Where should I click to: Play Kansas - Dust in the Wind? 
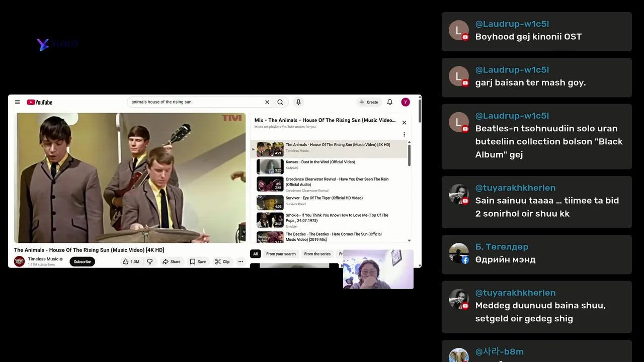(330, 166)
